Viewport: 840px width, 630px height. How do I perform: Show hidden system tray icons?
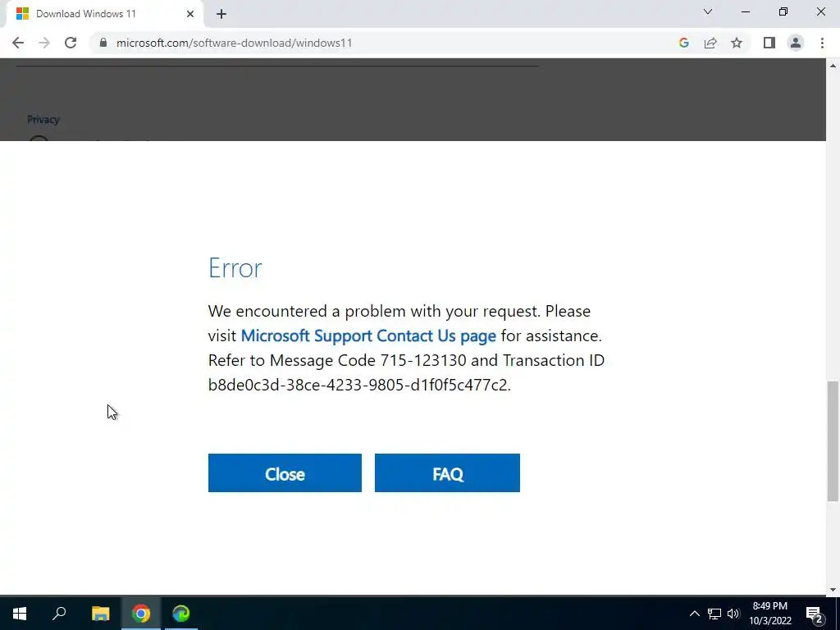coord(694,614)
